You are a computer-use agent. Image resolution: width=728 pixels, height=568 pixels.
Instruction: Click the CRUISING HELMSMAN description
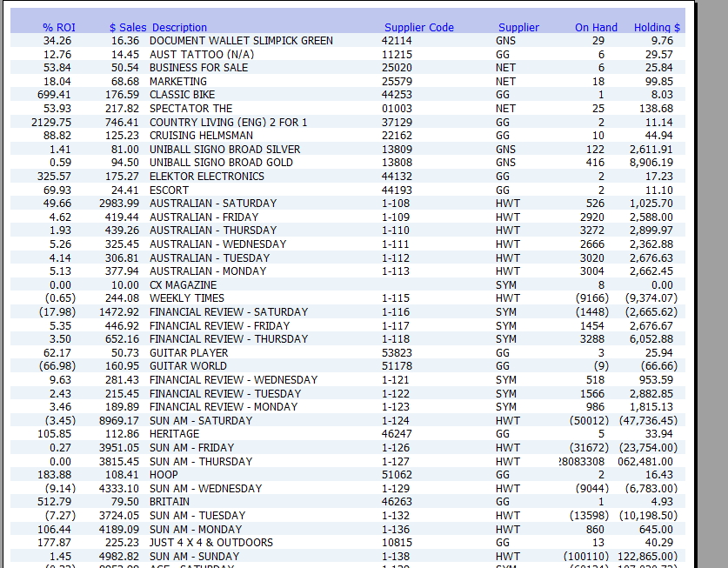point(201,136)
